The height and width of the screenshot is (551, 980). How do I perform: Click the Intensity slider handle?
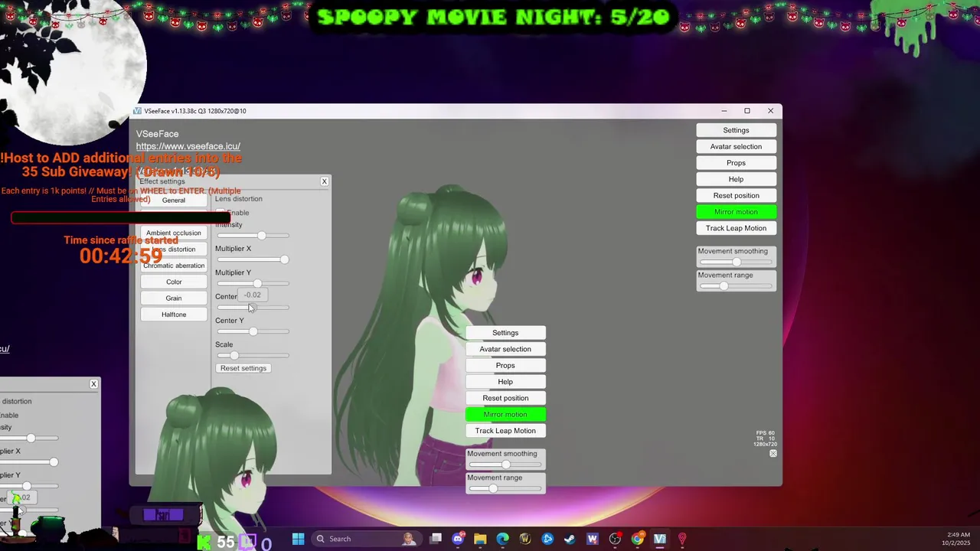click(262, 236)
